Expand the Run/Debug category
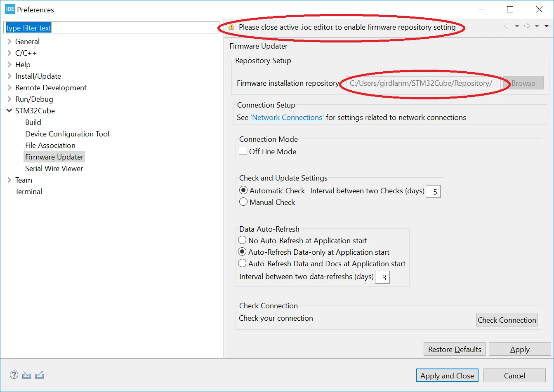 coord(9,99)
